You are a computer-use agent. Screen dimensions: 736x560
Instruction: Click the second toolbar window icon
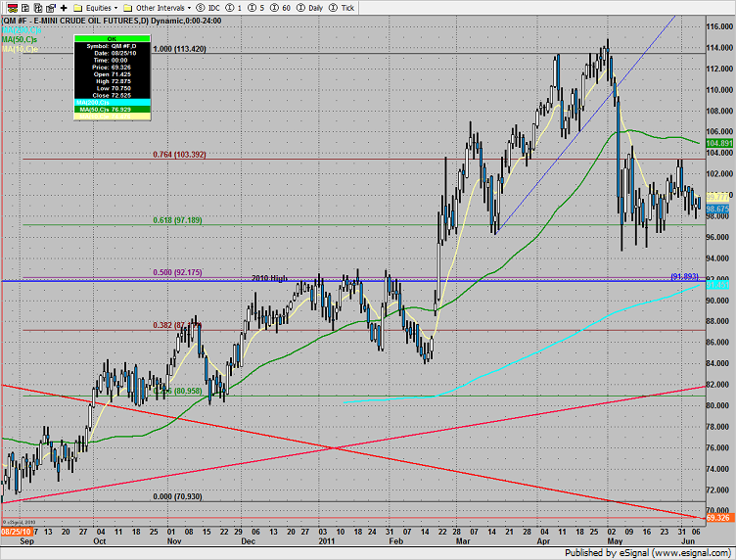(25, 8)
